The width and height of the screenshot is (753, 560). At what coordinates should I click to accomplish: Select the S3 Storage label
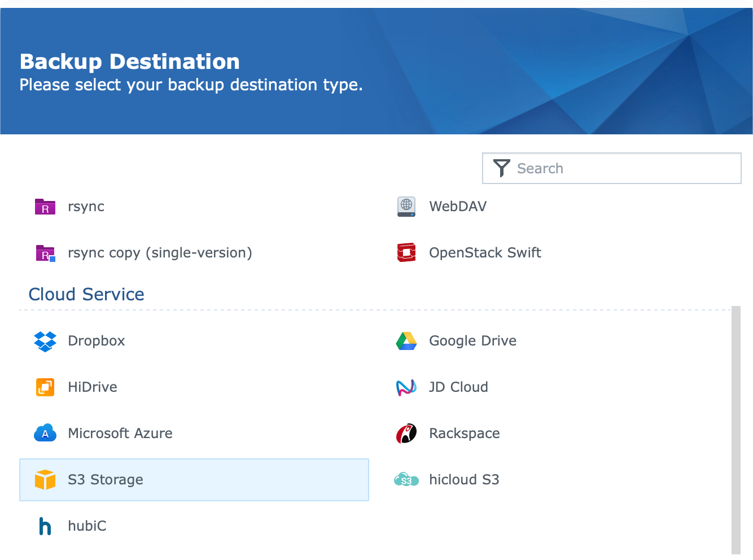point(106,480)
